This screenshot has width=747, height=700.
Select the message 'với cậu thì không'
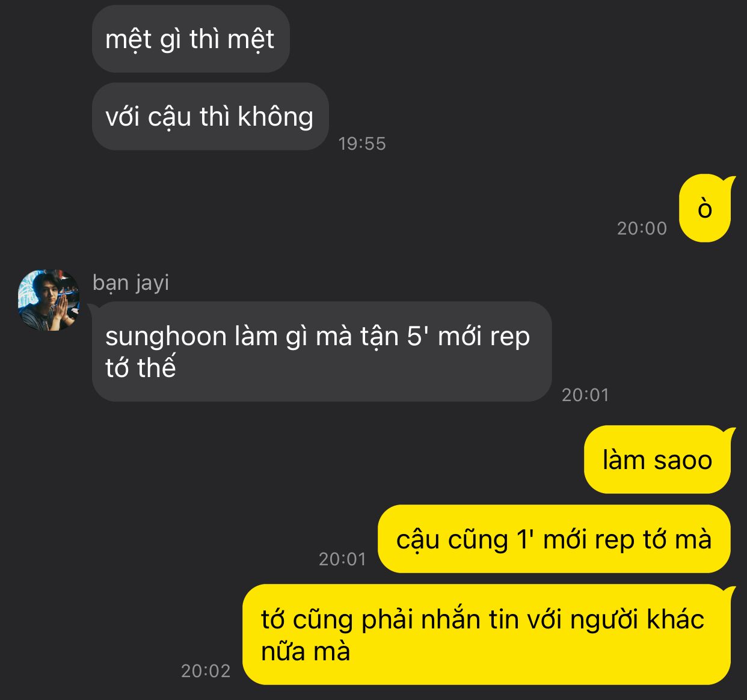tap(210, 116)
